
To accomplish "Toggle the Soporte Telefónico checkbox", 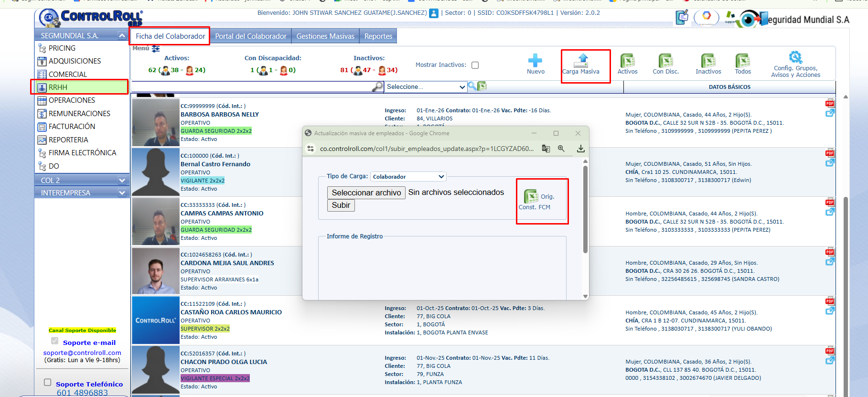I will [47, 382].
